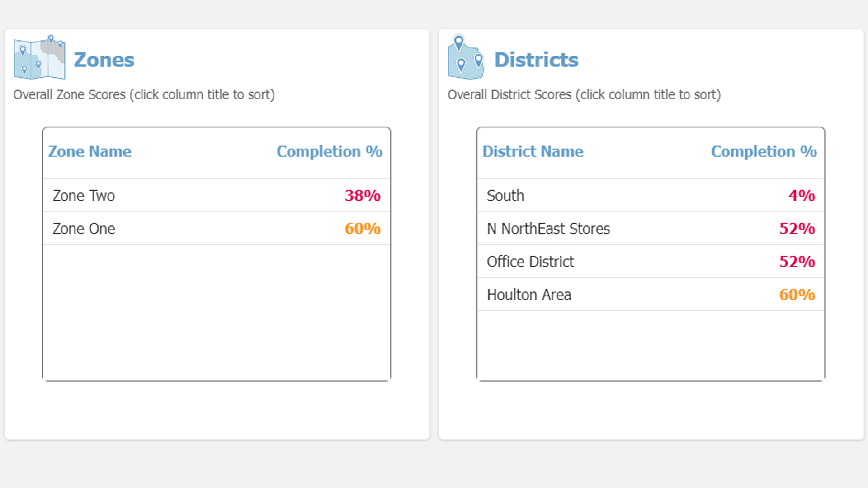Screen dimensions: 868x488
Task: Click Houlton Area's 60% score
Action: pyautogui.click(x=797, y=295)
